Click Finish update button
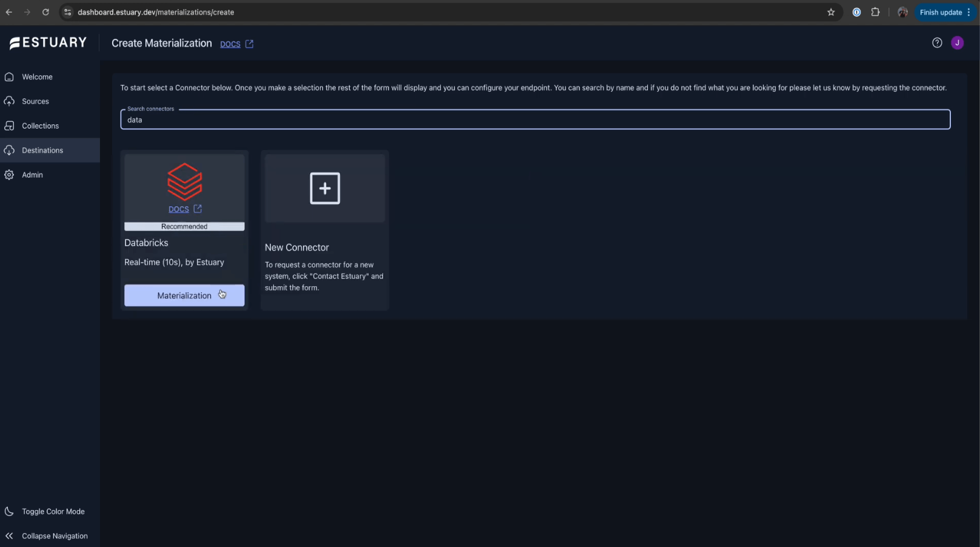The image size is (980, 547). click(x=941, y=12)
